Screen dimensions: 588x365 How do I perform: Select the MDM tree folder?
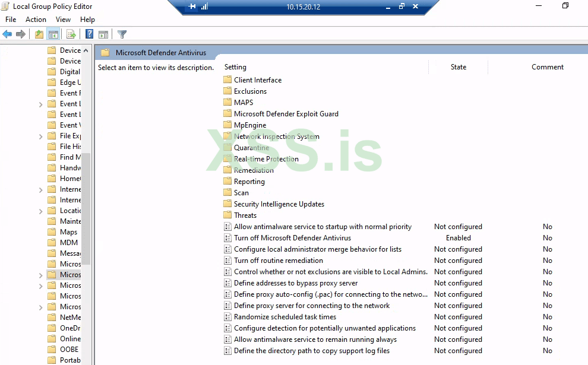pyautogui.click(x=62, y=243)
